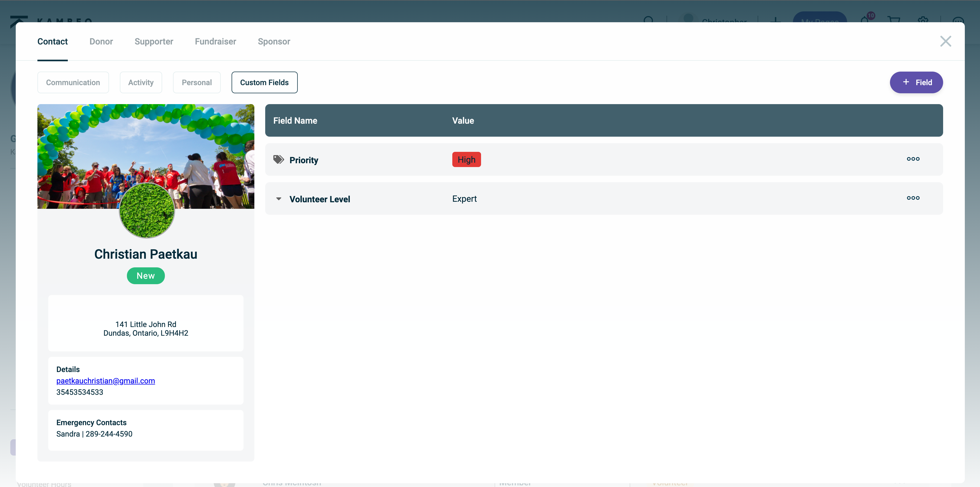Viewport: 980px width, 487px height.
Task: Click the Value column header
Action: click(x=463, y=120)
